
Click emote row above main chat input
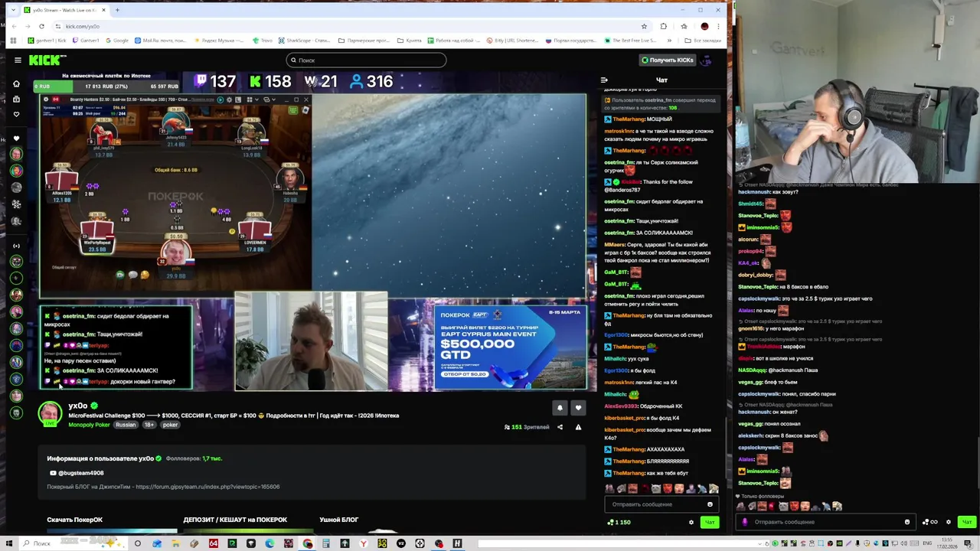click(x=661, y=488)
